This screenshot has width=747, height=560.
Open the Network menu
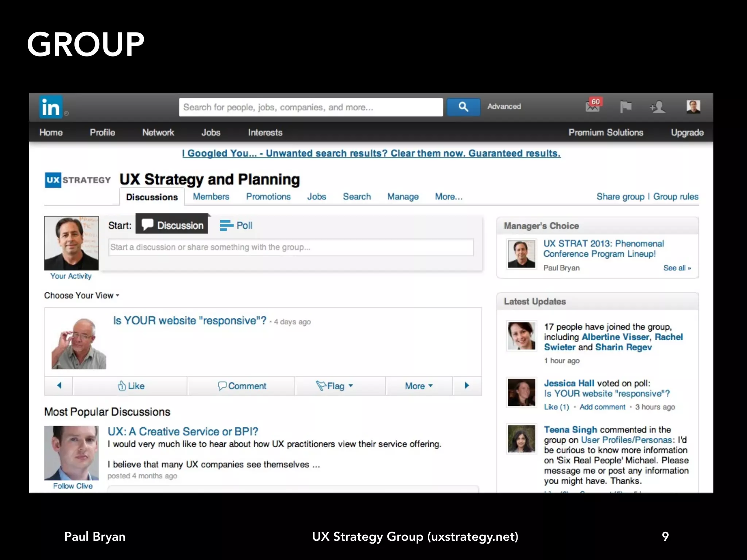(x=158, y=132)
